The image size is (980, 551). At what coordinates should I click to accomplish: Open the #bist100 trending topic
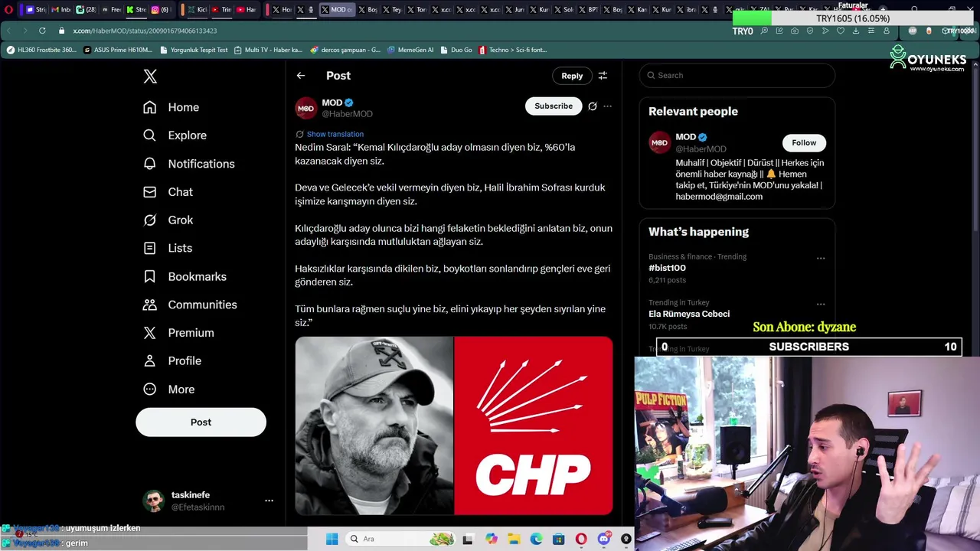[x=667, y=268]
